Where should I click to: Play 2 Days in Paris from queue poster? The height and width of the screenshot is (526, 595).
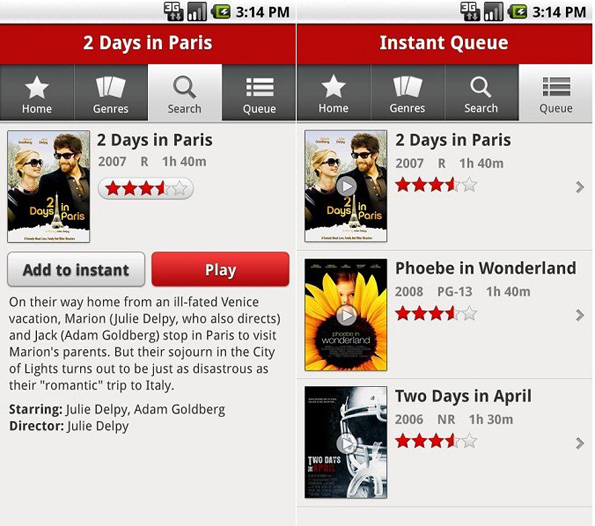(x=346, y=186)
